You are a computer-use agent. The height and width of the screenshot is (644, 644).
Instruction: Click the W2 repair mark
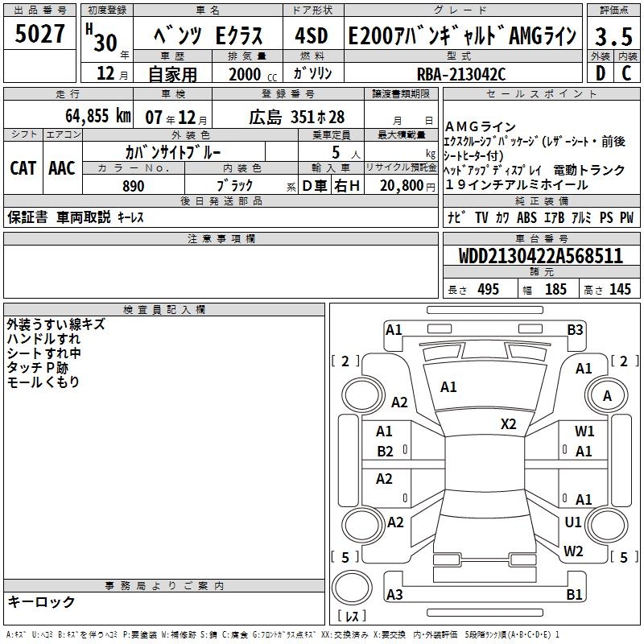tap(573, 551)
